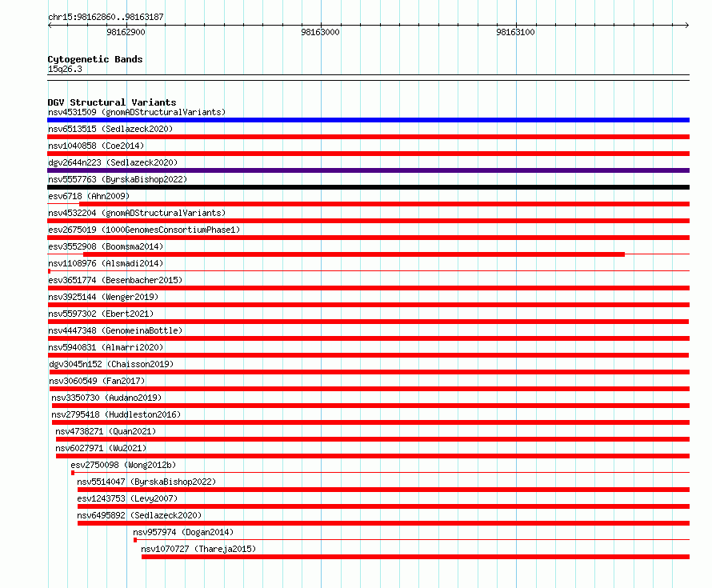Click the nsv4531509 (gnomADStructuralVariants) label

click(x=137, y=112)
